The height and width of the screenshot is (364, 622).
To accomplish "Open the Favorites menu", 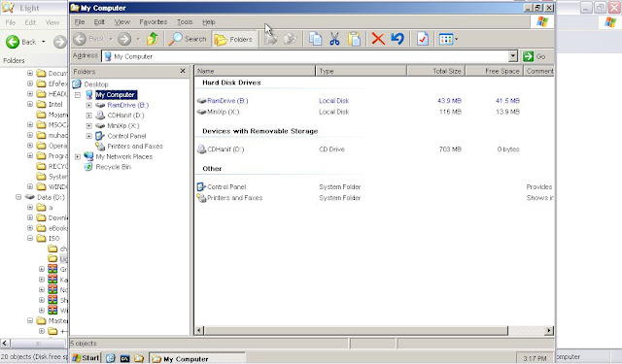I will click(154, 22).
